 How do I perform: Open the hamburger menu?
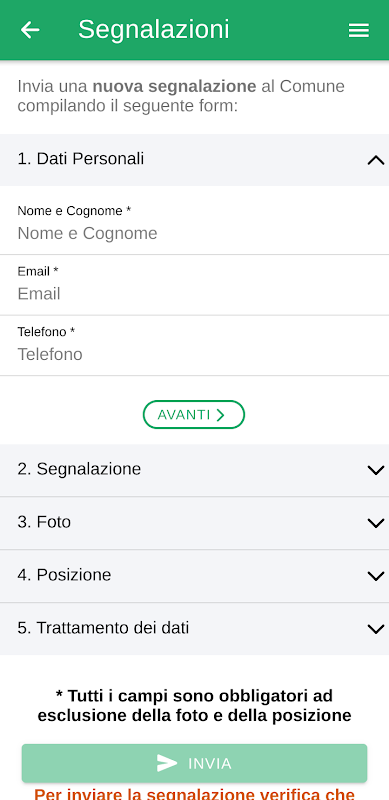pos(358,31)
